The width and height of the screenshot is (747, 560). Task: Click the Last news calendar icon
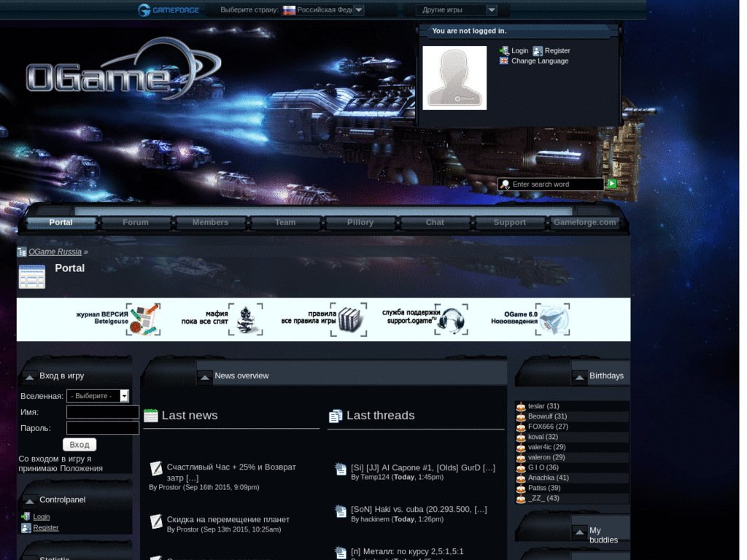pyautogui.click(x=151, y=416)
